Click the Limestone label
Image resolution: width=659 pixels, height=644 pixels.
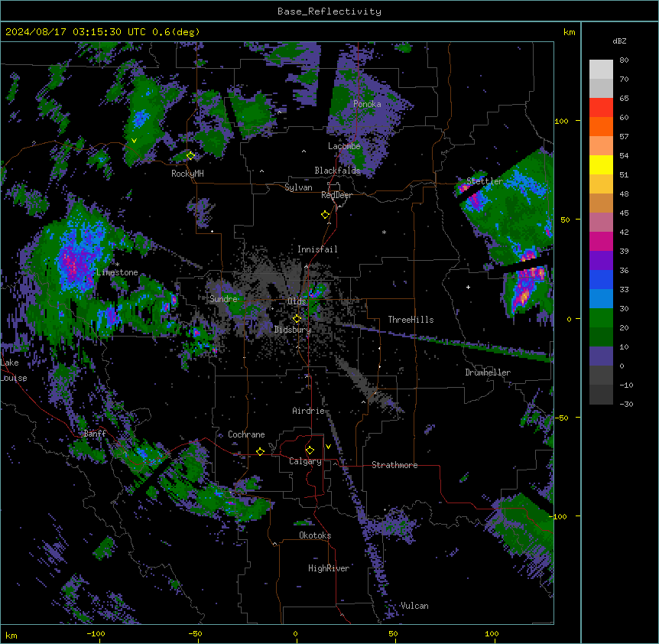[117, 272]
